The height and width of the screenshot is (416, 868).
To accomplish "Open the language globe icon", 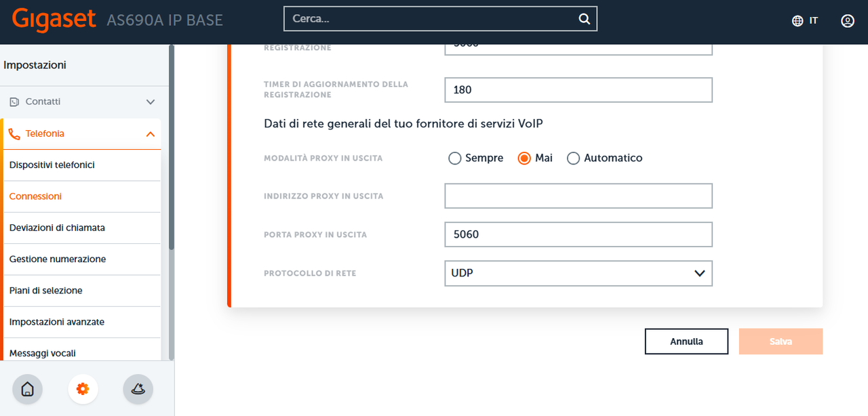I will click(797, 21).
